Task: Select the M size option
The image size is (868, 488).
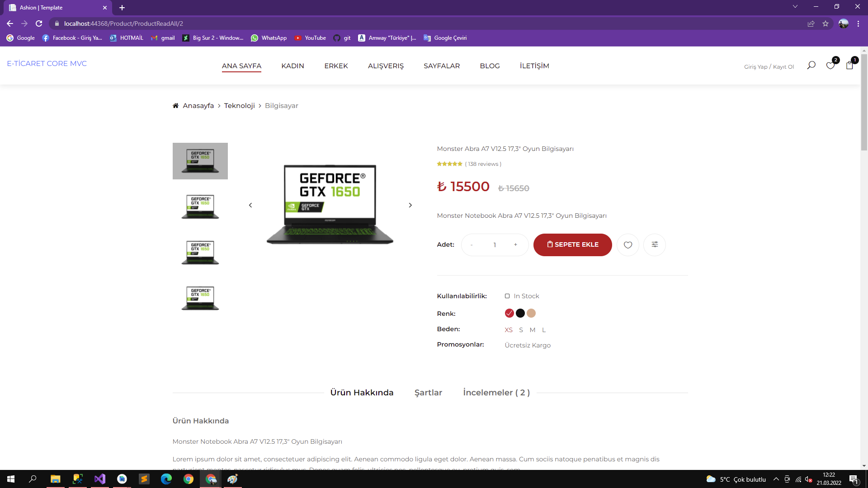Action: click(533, 330)
